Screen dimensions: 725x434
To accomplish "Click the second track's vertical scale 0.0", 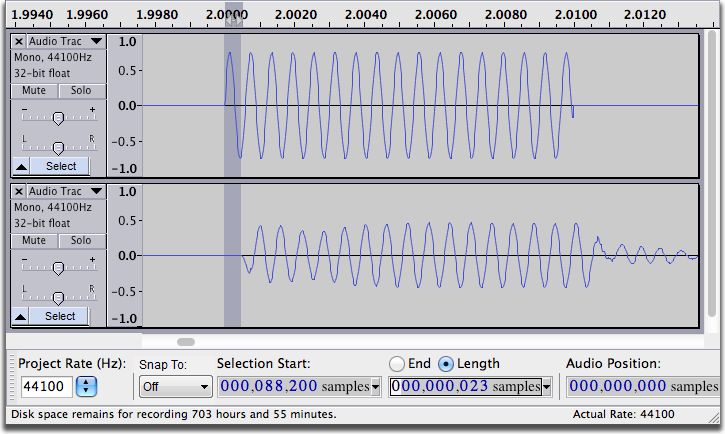I will (x=127, y=256).
